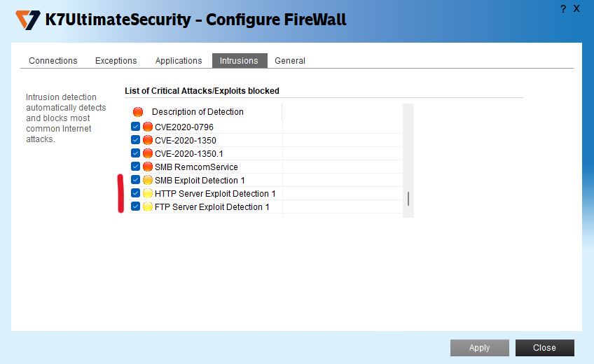Click red severity icon for CVE-2020-1350.1
Screen dimensions: 594x364
click(148, 153)
